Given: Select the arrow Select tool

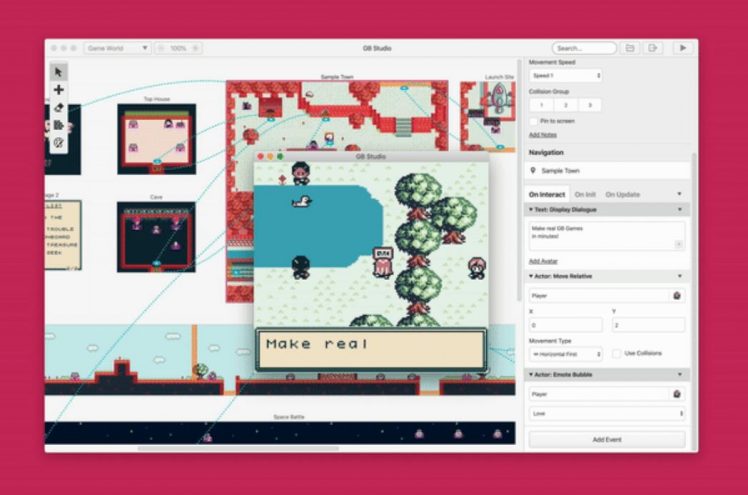Looking at the screenshot, I should (x=59, y=71).
